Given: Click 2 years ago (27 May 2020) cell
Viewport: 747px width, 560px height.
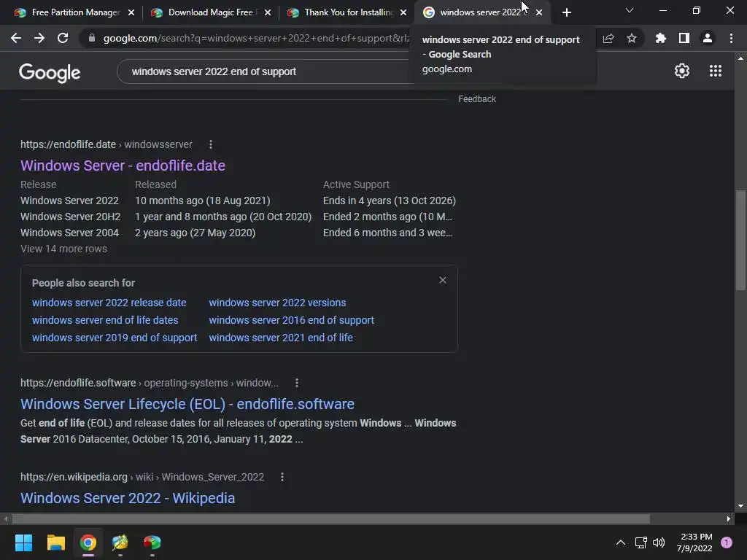Looking at the screenshot, I should coord(195,233).
